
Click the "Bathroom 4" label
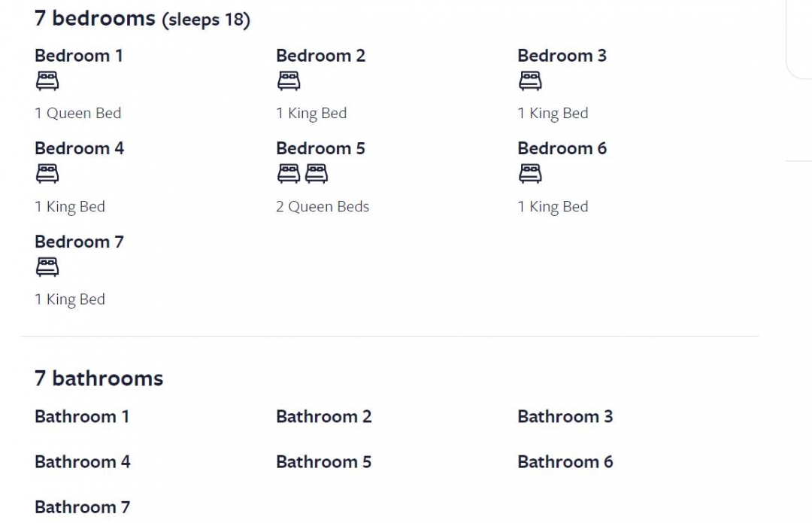pos(82,461)
